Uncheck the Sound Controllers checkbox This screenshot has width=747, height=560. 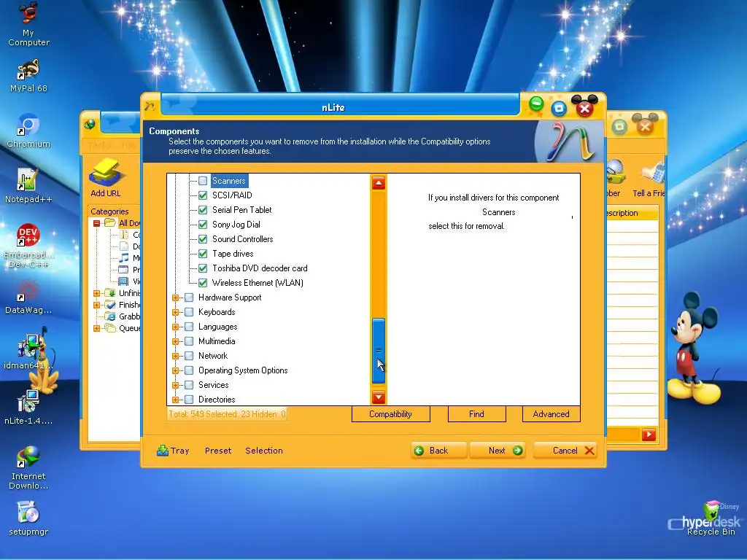tap(203, 239)
